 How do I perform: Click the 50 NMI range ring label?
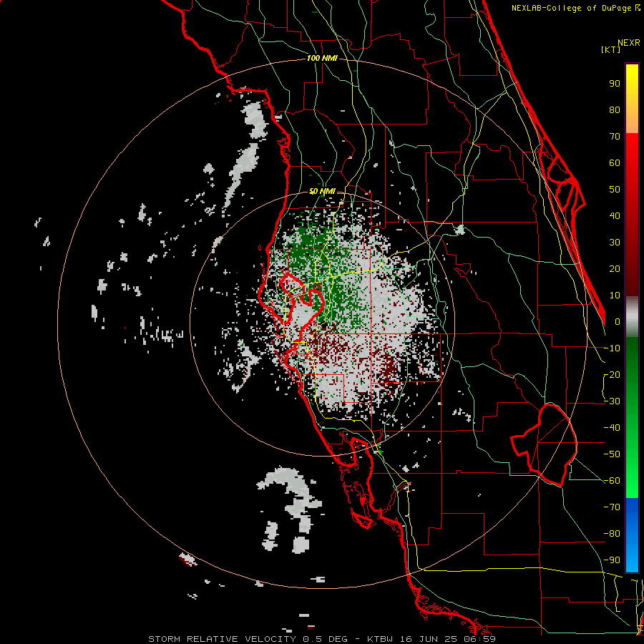(322, 191)
